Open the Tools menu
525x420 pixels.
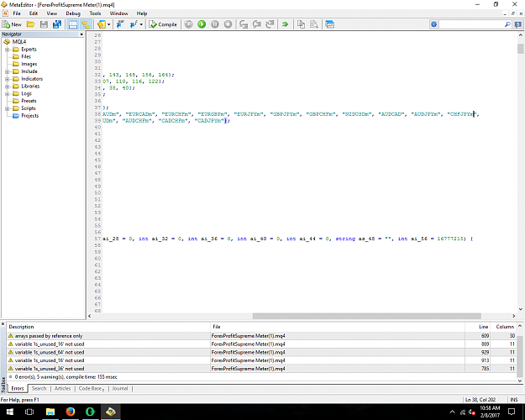coord(95,13)
